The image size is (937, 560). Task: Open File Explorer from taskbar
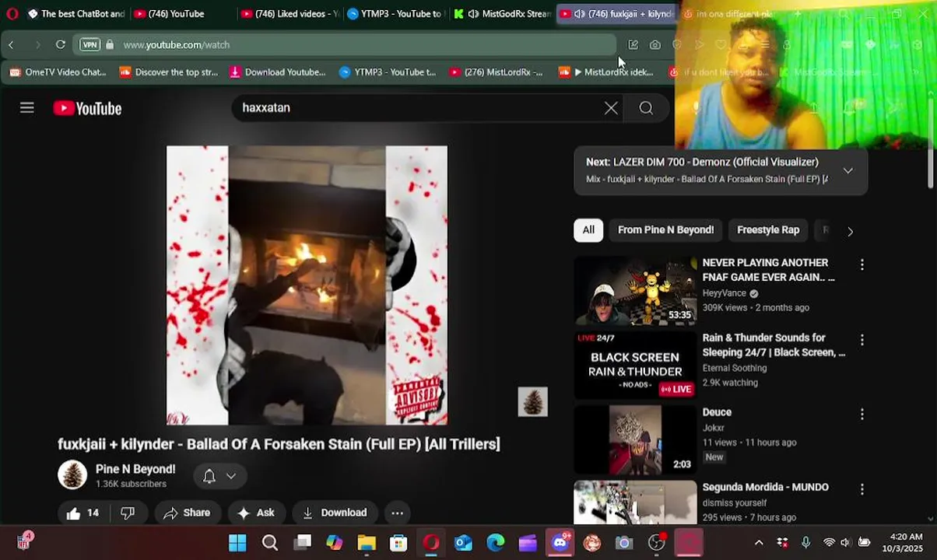367,542
